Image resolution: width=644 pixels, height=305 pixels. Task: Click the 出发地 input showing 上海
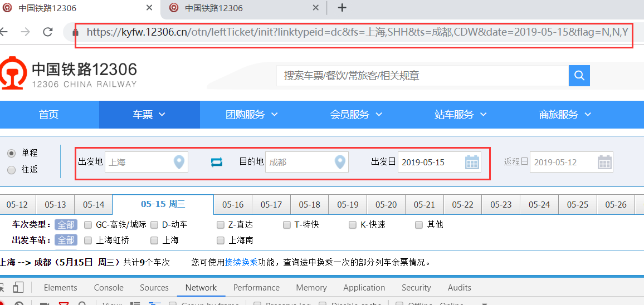[147, 162]
